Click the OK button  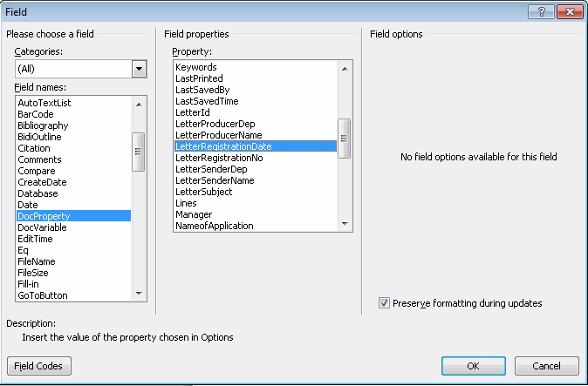point(473,366)
